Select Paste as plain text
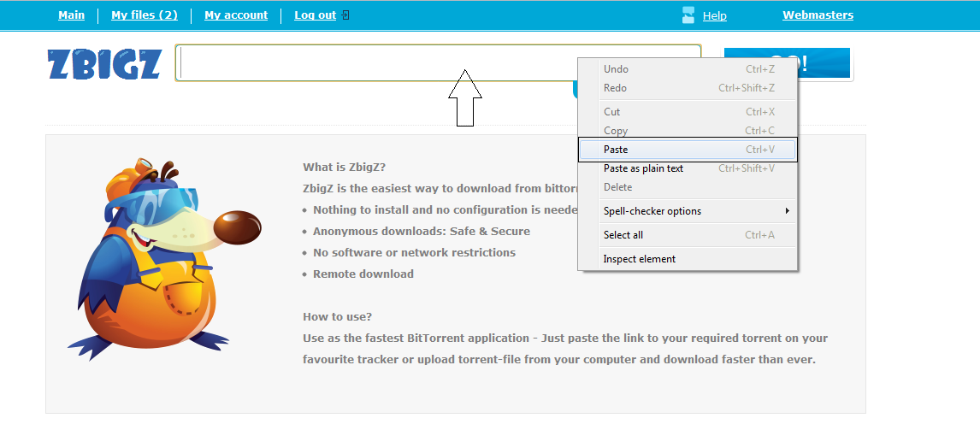Viewport: 980px width, 424px height. tap(688, 168)
